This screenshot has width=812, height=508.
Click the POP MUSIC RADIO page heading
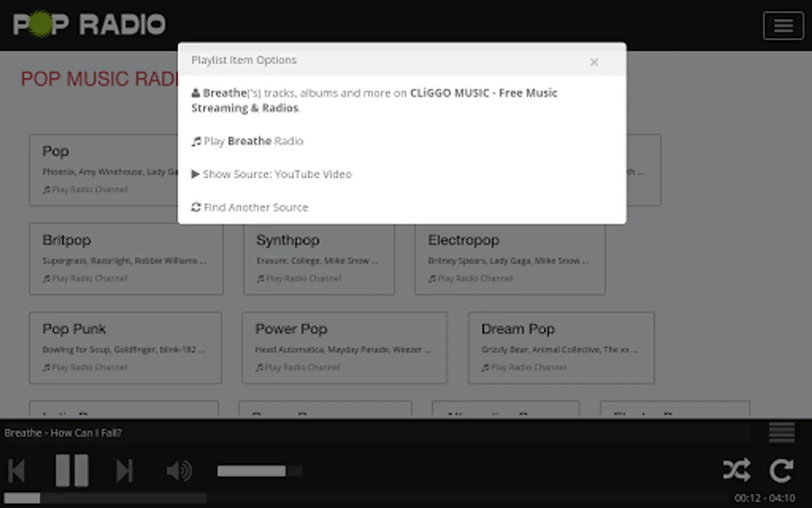tap(99, 79)
